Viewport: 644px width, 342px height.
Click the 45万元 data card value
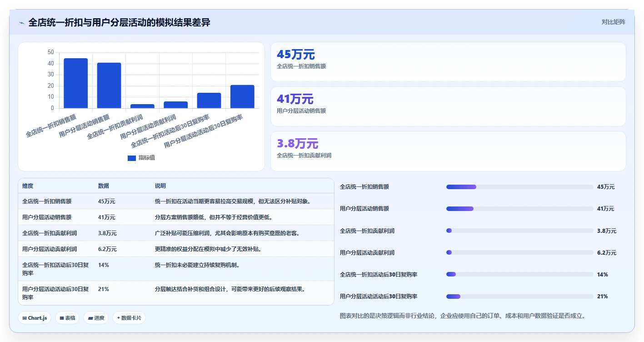click(x=296, y=55)
